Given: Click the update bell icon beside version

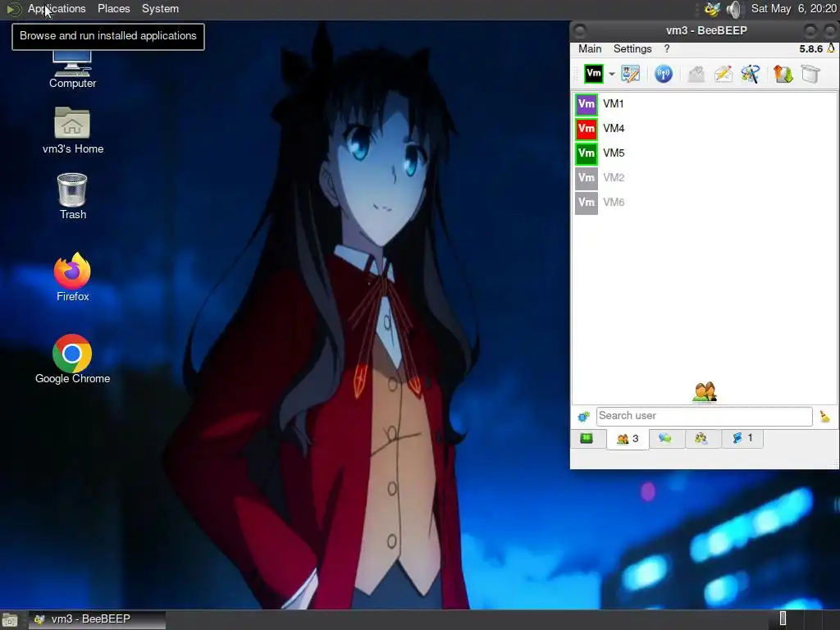Looking at the screenshot, I should pos(831,48).
